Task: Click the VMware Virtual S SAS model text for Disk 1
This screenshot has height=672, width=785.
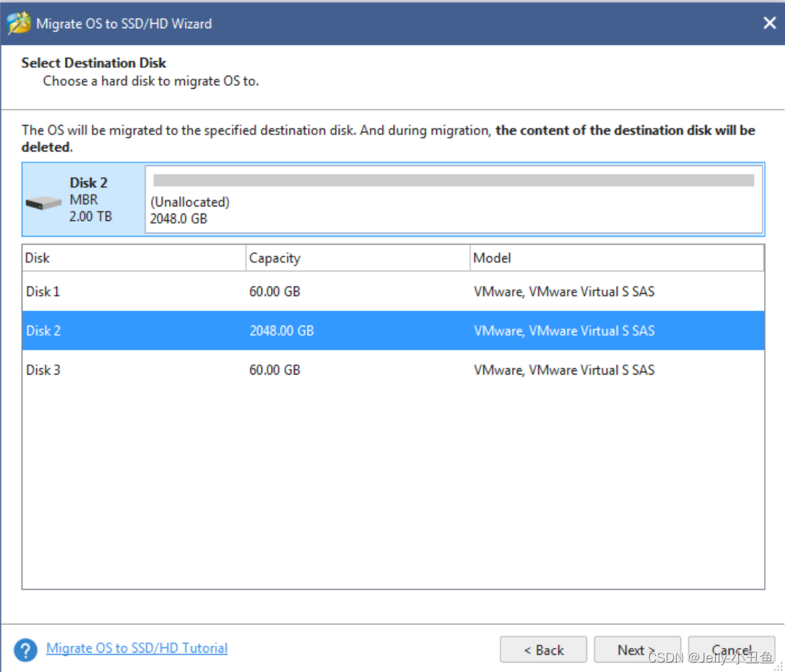Action: [x=564, y=292]
